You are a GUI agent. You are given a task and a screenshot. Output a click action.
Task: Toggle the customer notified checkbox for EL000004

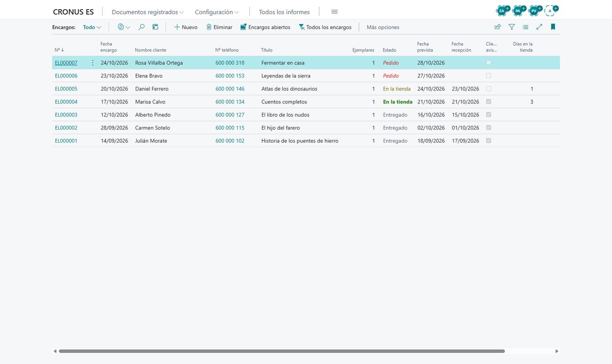[x=489, y=101]
